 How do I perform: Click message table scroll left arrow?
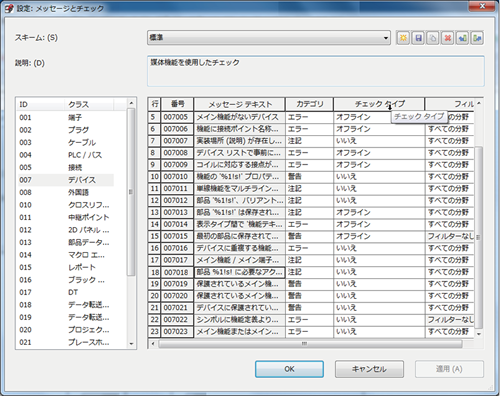click(x=153, y=344)
